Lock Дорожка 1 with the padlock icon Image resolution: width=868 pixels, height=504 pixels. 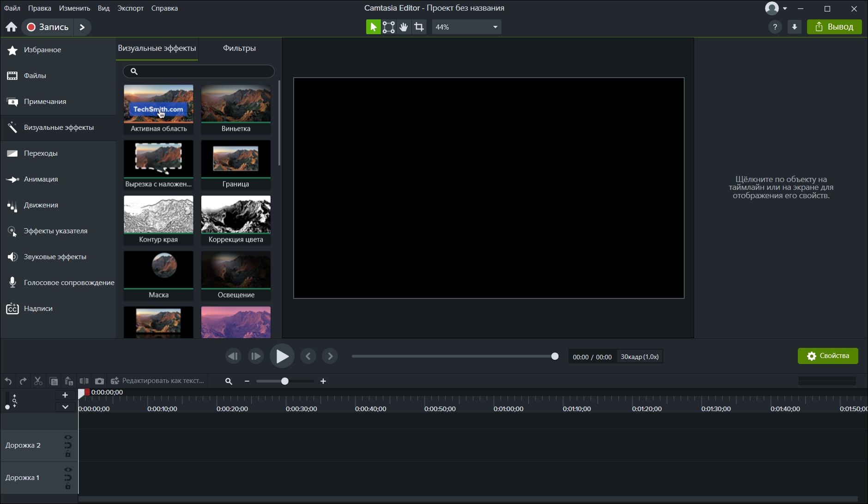pos(68,486)
